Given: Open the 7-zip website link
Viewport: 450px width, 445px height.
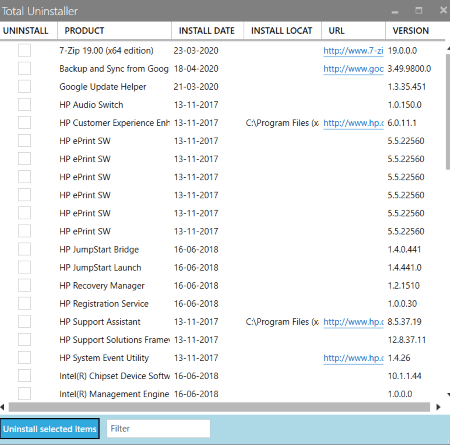Looking at the screenshot, I should coord(353,51).
